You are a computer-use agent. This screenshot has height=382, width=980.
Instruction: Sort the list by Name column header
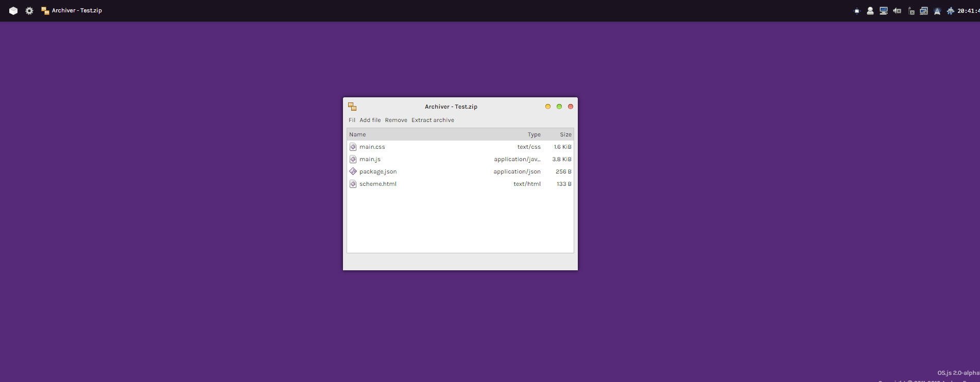[x=357, y=134]
